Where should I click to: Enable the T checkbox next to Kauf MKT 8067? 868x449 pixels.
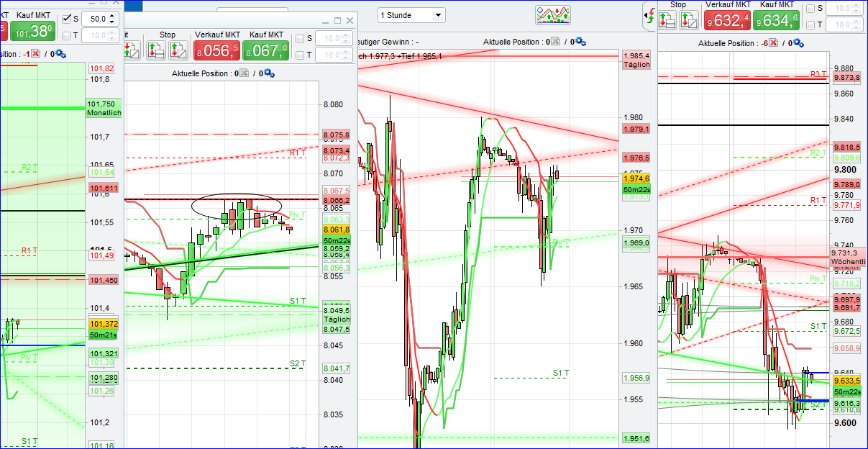[x=300, y=54]
